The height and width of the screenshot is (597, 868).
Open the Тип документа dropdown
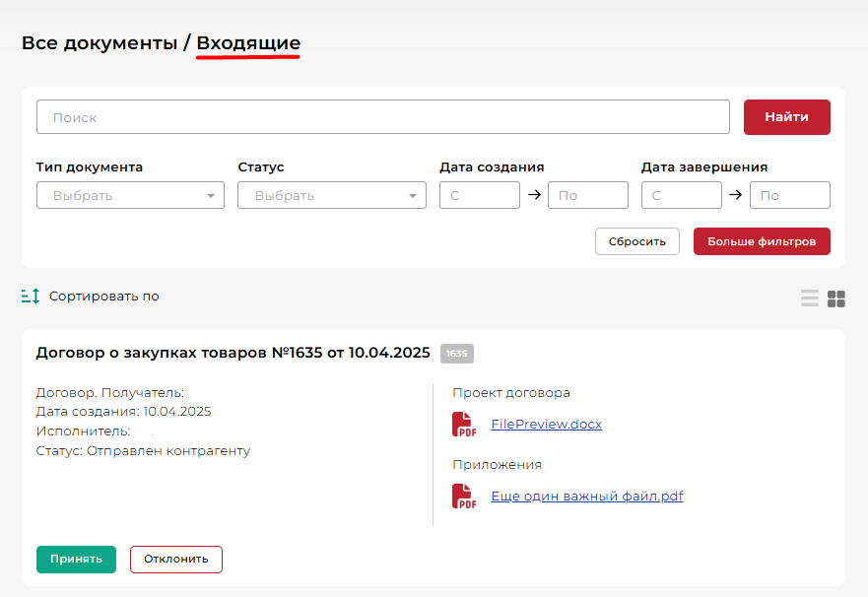click(130, 195)
